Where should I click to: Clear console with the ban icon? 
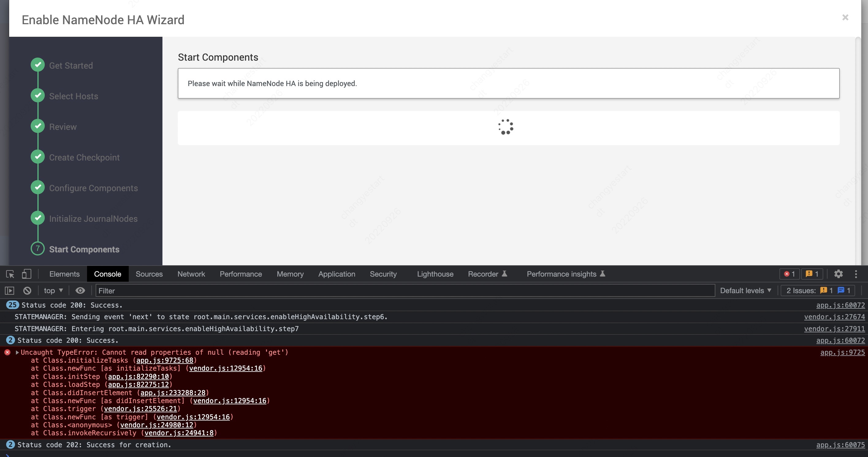[x=27, y=291]
